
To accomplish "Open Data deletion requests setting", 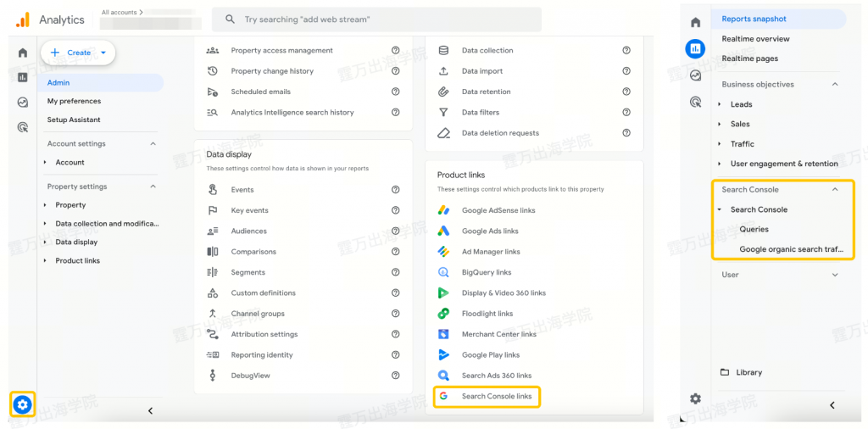I will point(500,133).
